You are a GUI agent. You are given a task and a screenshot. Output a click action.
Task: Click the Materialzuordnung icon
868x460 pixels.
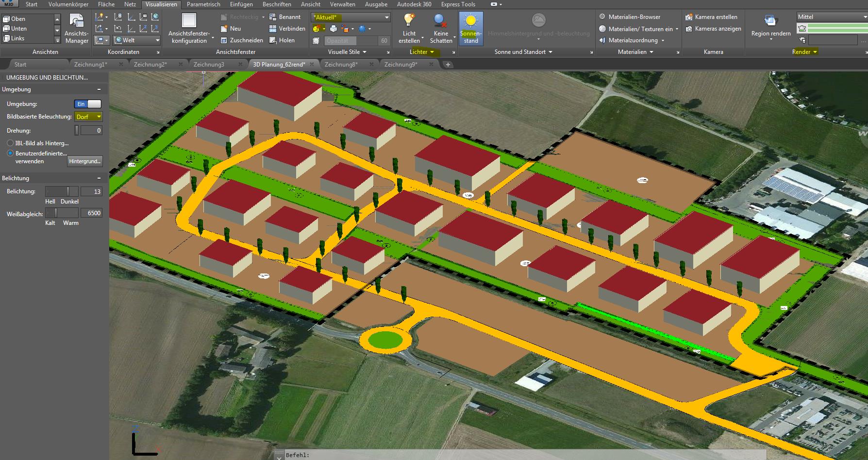click(602, 40)
